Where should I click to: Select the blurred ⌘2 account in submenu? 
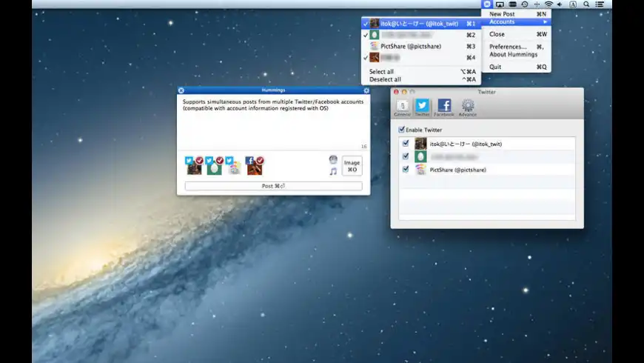(421, 35)
